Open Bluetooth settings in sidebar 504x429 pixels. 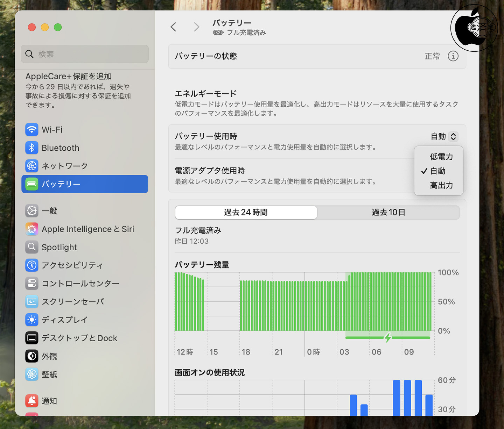pos(60,148)
